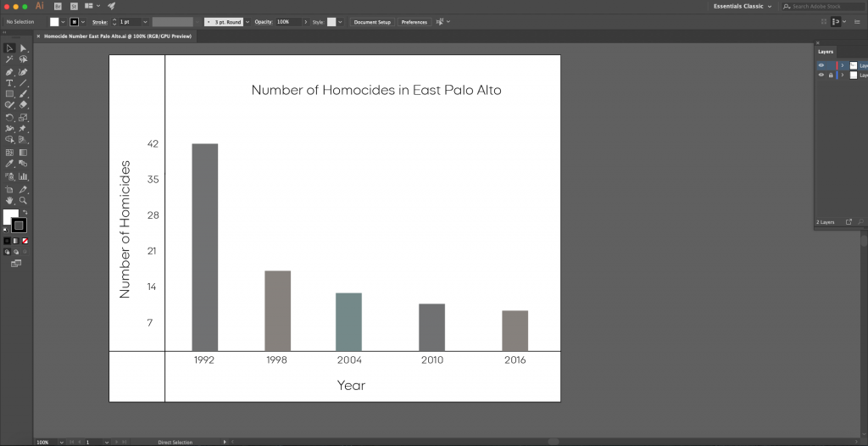The image size is (868, 446).
Task: Select the Layers panel tab
Action: pos(826,52)
